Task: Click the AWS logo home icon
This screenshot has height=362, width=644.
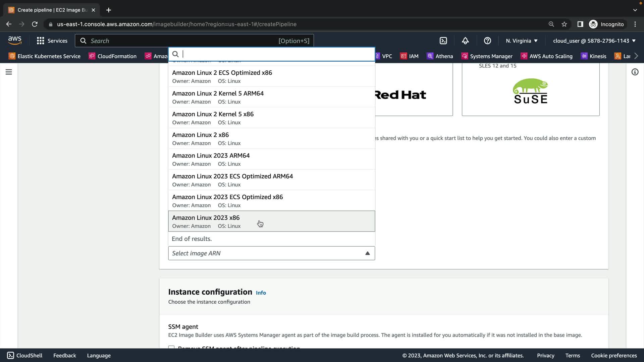Action: [15, 41]
